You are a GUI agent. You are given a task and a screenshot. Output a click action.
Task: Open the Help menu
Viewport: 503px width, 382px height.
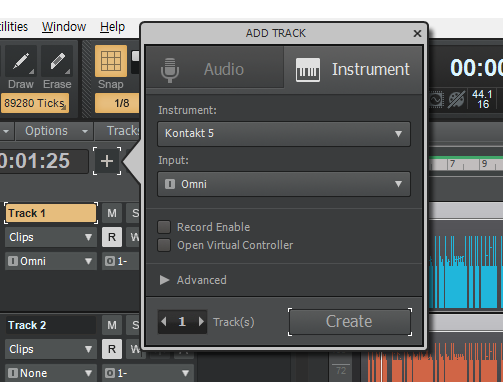tap(112, 27)
